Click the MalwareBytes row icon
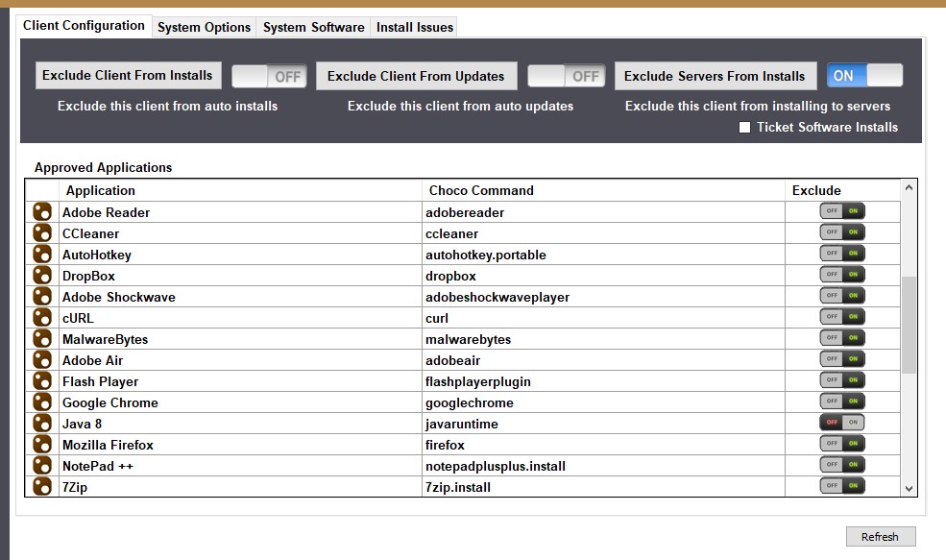 click(42, 338)
